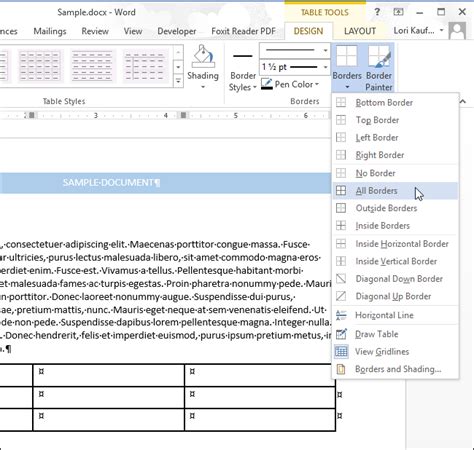Click the Outside Borders grid icon
Viewport: 474px width, 450px height.
(341, 208)
